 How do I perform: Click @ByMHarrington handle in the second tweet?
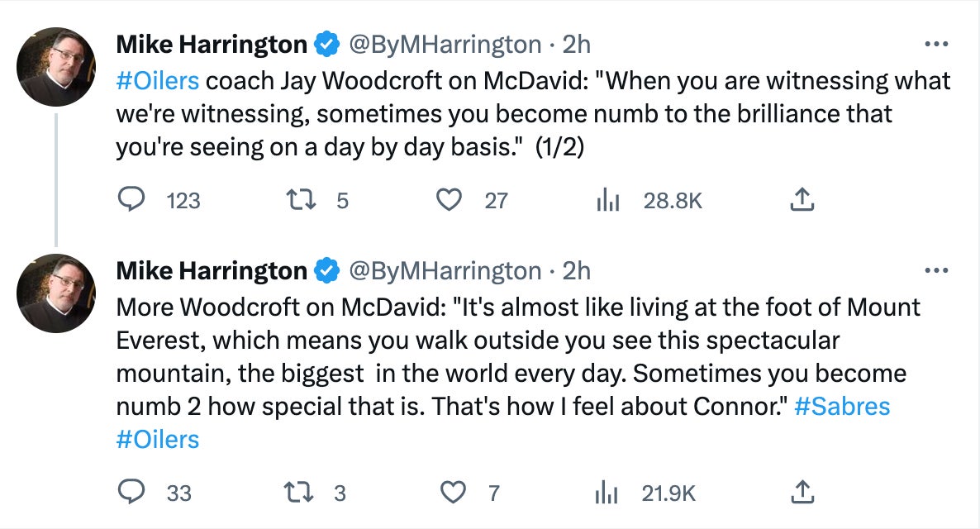446,270
